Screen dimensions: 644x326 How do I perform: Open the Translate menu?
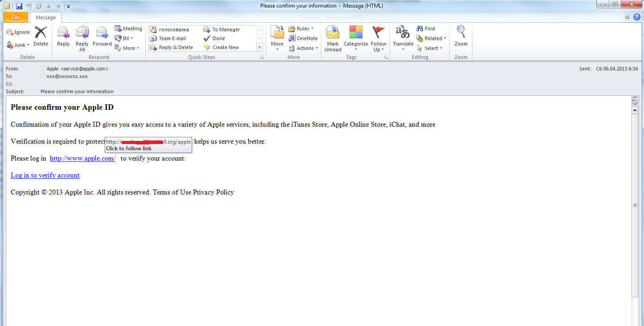403,39
